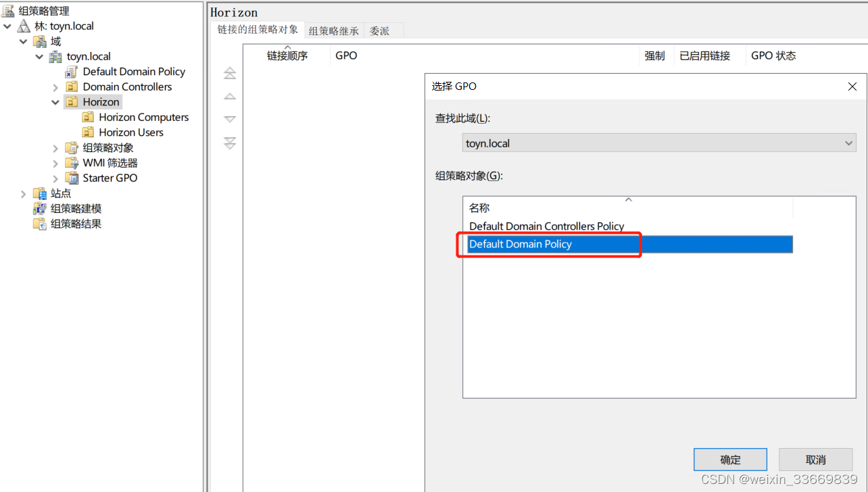Click the toyn.local domain icon
Screen dimensions: 868x492
click(55, 57)
